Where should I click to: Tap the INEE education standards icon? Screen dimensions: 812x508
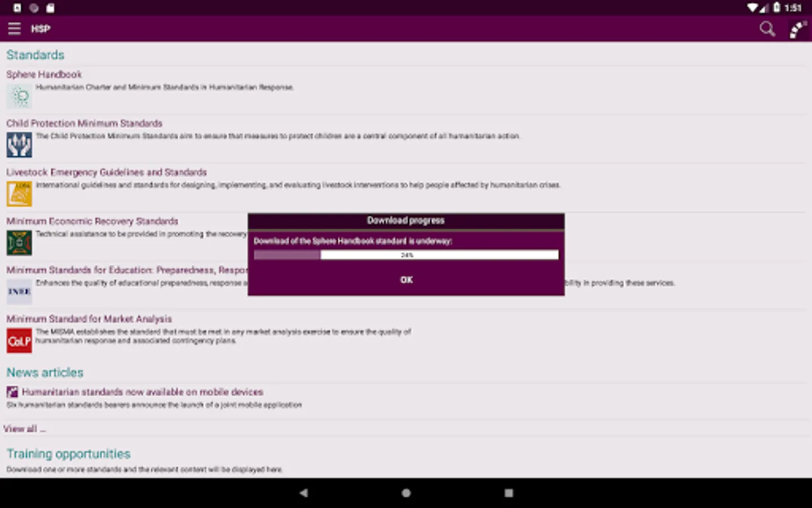[19, 292]
